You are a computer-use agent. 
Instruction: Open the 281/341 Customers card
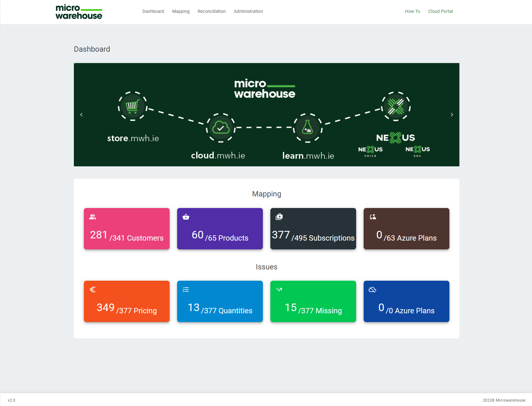pyautogui.click(x=127, y=229)
